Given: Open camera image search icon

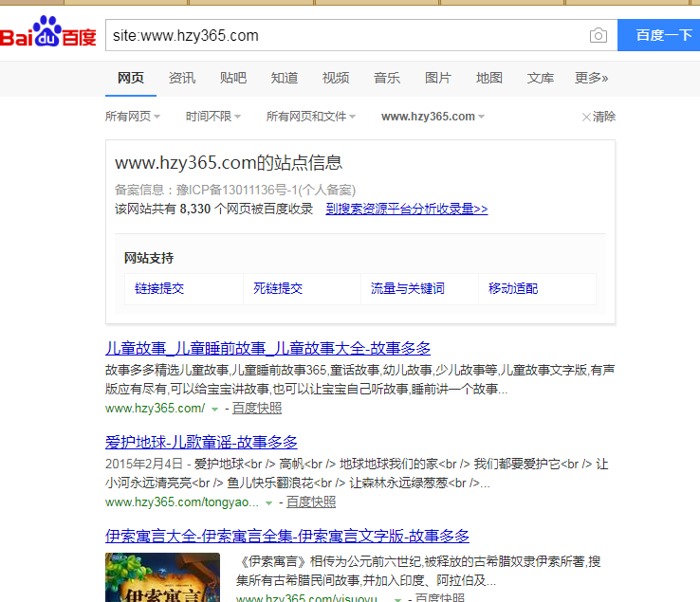Looking at the screenshot, I should pos(598,36).
